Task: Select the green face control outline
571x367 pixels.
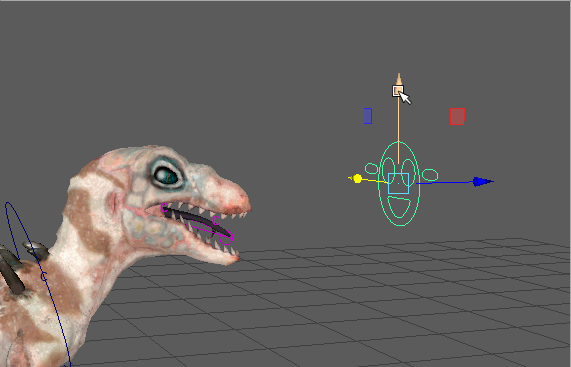Action: click(399, 184)
